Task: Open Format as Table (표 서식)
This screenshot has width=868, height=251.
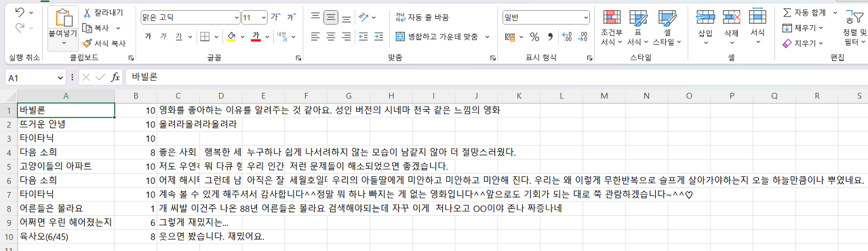Action: 637,28
